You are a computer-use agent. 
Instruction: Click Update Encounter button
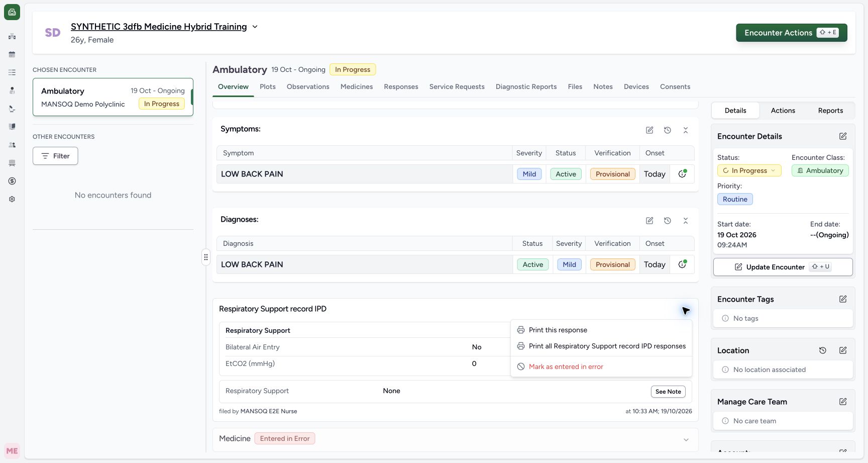pyautogui.click(x=783, y=267)
